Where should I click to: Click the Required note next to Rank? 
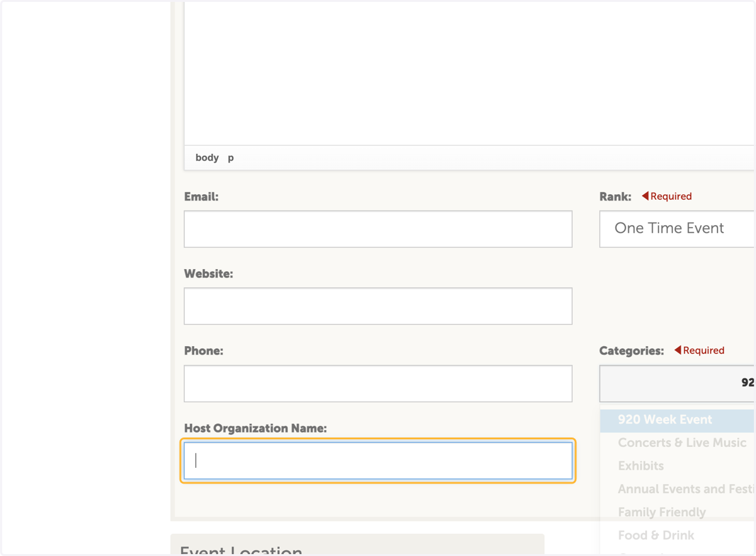tap(667, 197)
